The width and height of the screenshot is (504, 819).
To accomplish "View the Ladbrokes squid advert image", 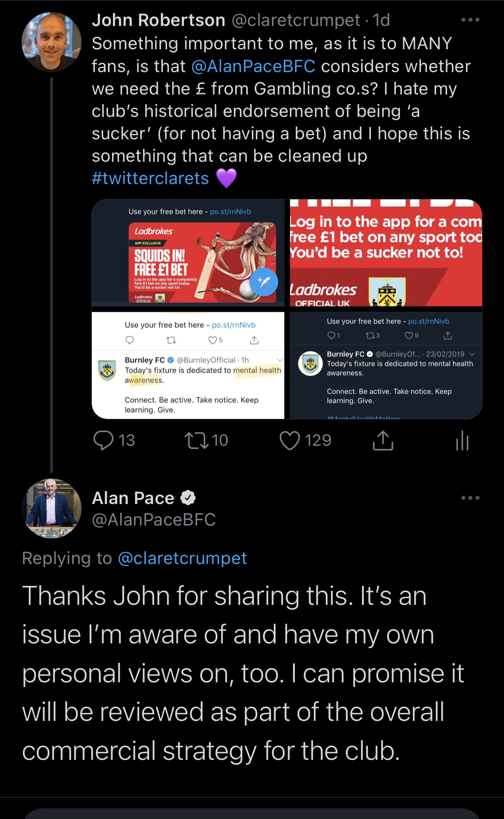I will (188, 253).
